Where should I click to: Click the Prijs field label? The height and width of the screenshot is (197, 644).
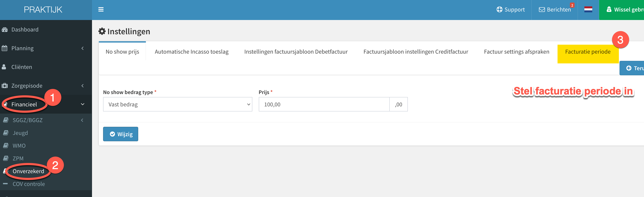click(264, 92)
